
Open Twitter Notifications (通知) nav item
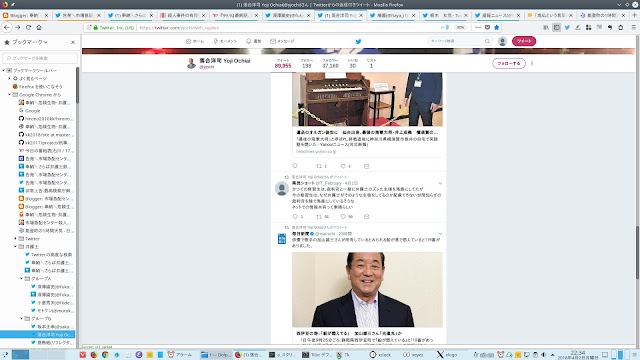(x=253, y=41)
